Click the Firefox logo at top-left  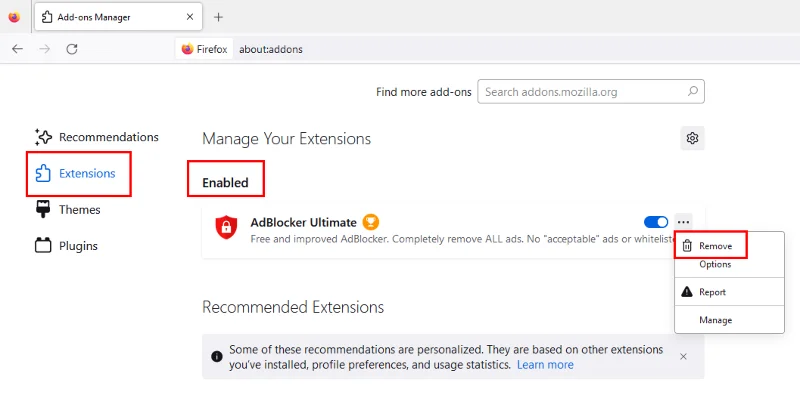click(14, 17)
